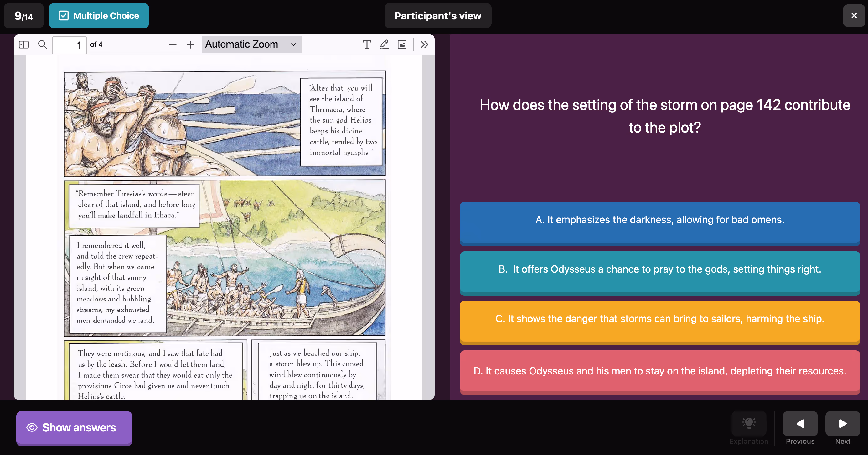868x455 pixels.
Task: Click the 'of 4' page count label
Action: click(x=96, y=44)
